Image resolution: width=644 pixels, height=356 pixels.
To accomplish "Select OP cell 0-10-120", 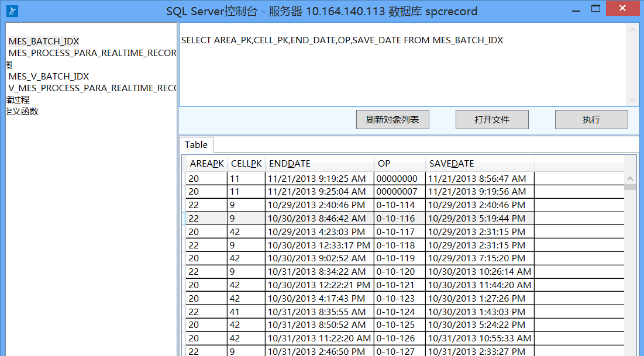I will click(400, 272).
